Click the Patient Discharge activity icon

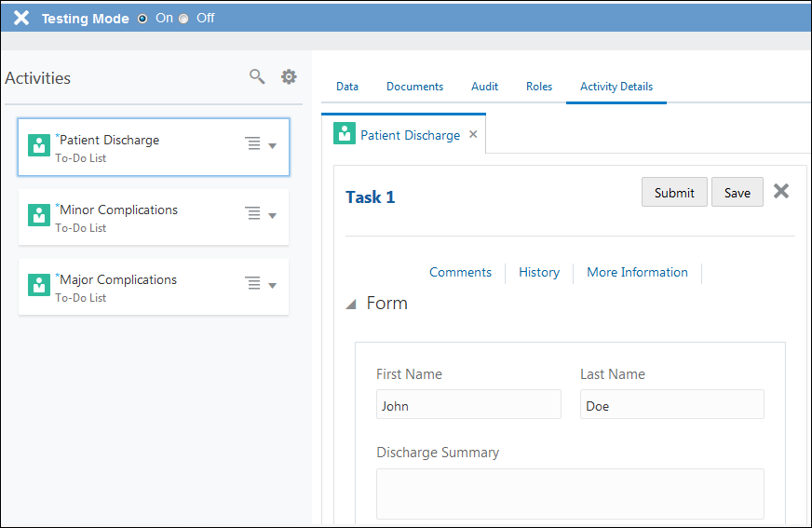pos(39,145)
